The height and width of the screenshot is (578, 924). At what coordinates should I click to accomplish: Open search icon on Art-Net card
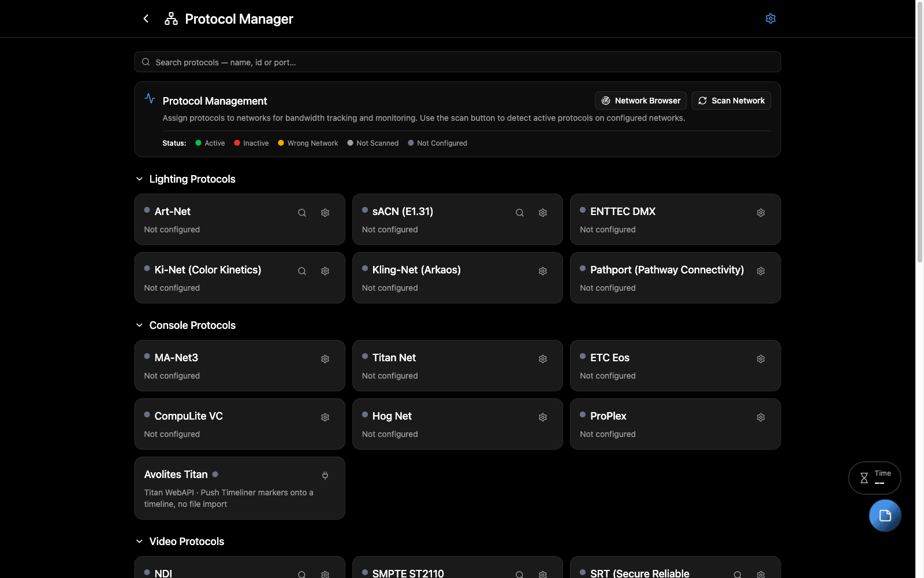[302, 213]
